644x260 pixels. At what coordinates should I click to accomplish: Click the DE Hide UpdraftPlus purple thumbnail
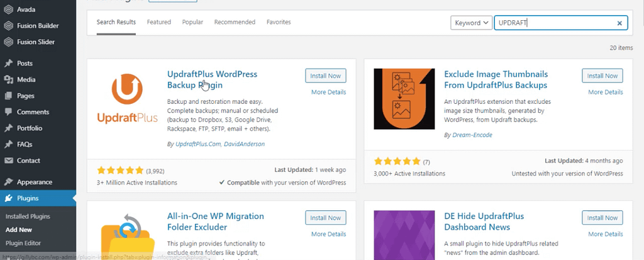tap(404, 235)
